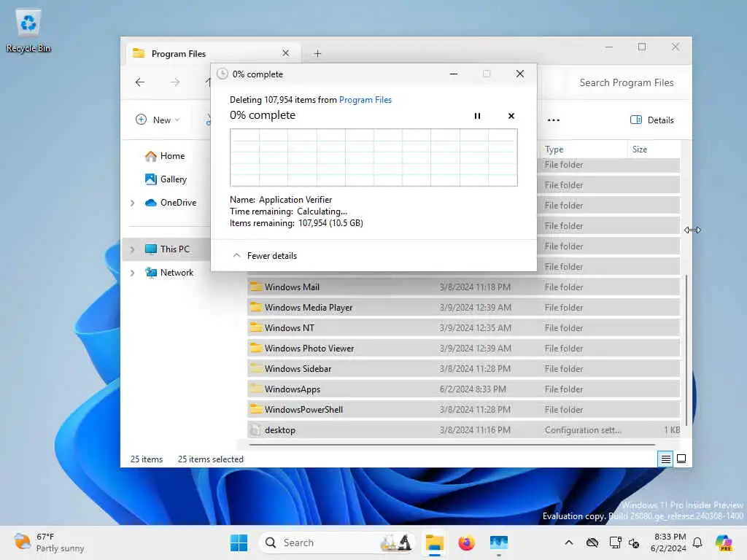Close the delete progress dialog
The image size is (747, 560).
tap(519, 74)
